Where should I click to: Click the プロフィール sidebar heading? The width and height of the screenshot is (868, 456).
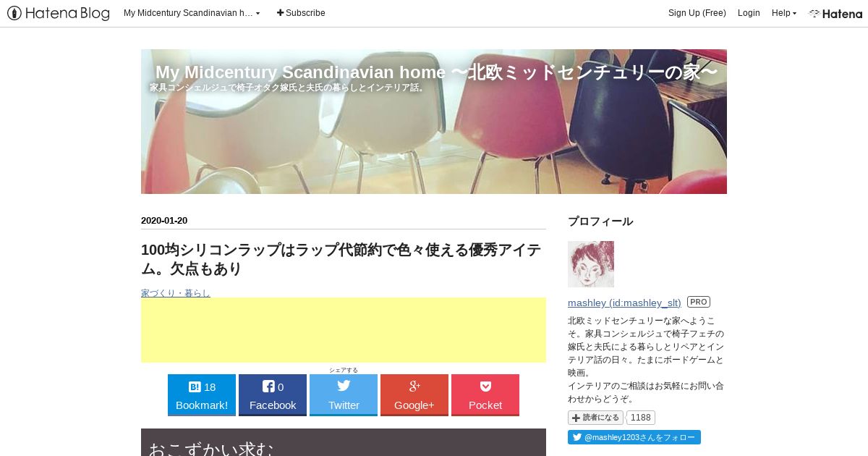pos(600,221)
